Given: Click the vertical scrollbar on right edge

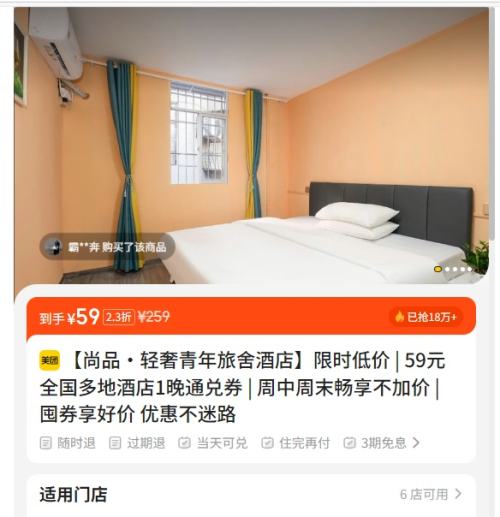Looking at the screenshot, I should tap(493, 123).
